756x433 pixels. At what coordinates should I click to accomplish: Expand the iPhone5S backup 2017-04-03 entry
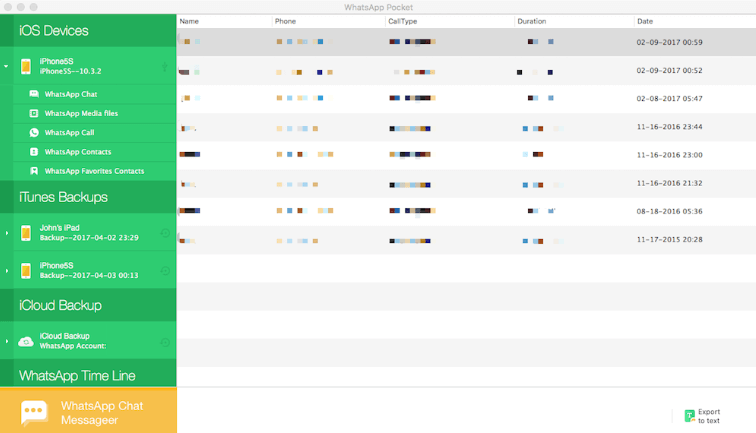(x=6, y=271)
